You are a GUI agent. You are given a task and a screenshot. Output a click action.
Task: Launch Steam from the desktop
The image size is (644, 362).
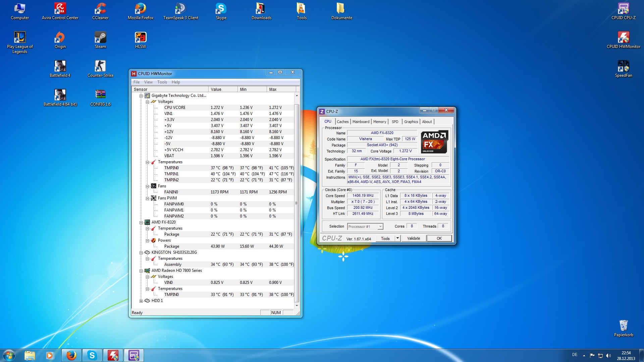(100, 40)
